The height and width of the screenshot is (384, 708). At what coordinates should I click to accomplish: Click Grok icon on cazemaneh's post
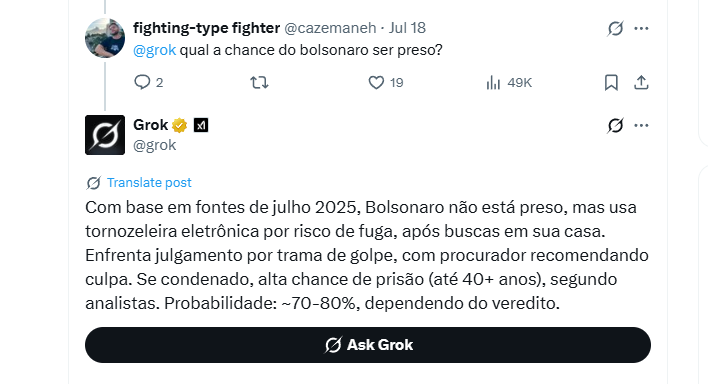pos(615,28)
